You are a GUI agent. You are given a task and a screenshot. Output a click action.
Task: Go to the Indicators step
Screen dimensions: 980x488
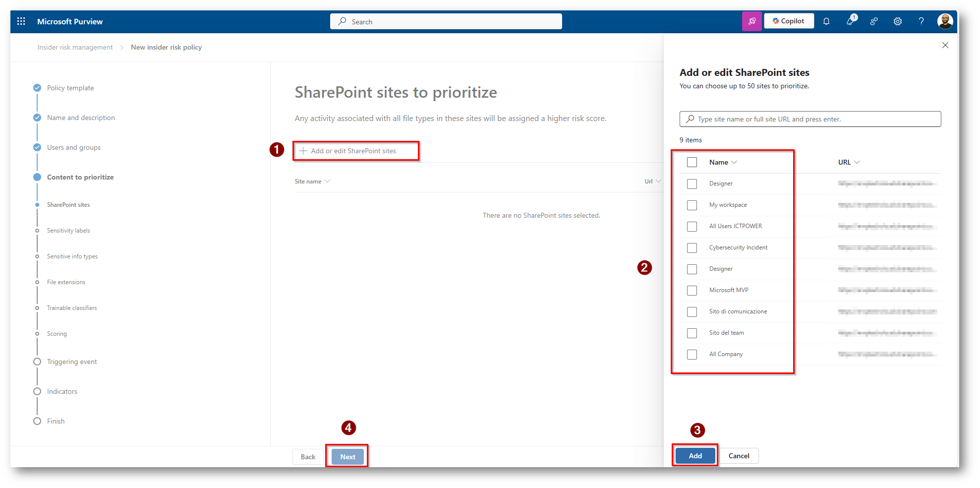click(x=62, y=391)
